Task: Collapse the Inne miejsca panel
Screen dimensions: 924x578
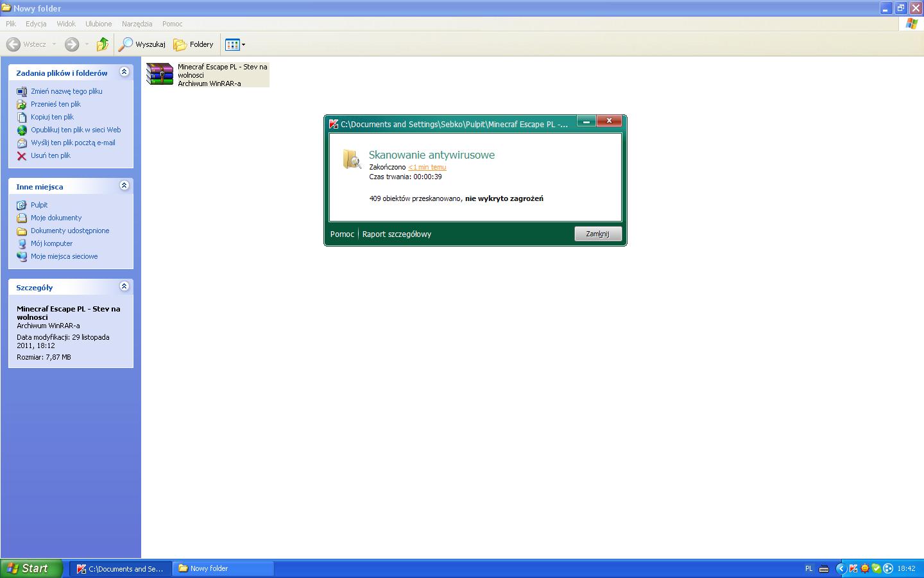Action: click(x=124, y=186)
